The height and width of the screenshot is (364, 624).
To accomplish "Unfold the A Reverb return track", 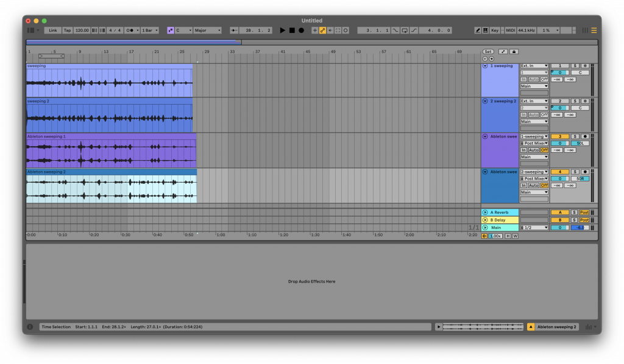I will click(485, 212).
